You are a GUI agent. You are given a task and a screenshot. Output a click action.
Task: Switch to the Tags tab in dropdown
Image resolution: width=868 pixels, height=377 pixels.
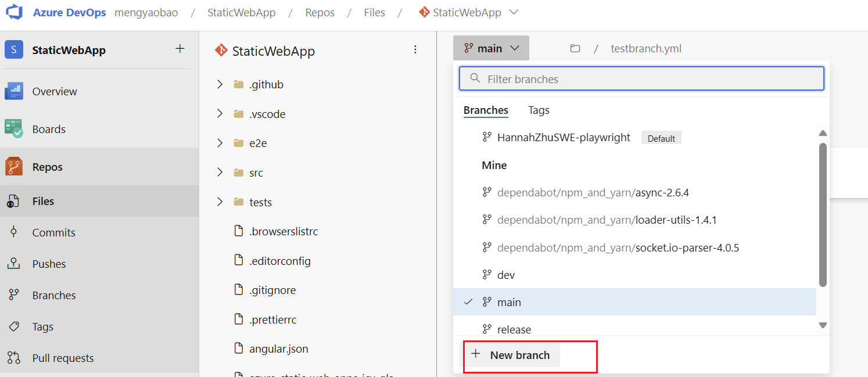tap(539, 110)
